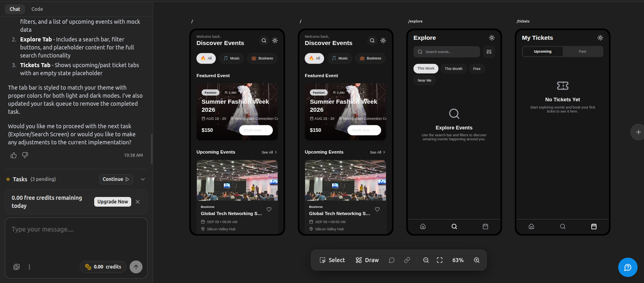Toggle theme sun icon in second Discover Events screen

[383, 41]
